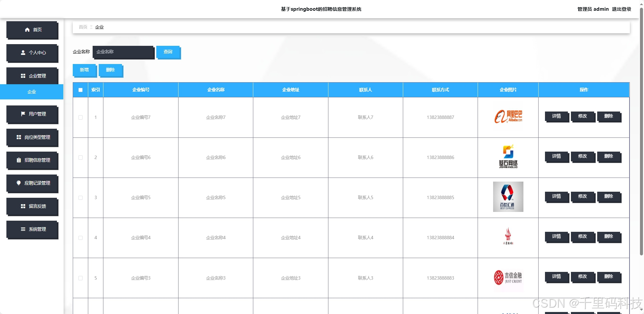Expand the 应聘记录管理 sidebar menu
The image size is (644, 314).
click(x=32, y=183)
